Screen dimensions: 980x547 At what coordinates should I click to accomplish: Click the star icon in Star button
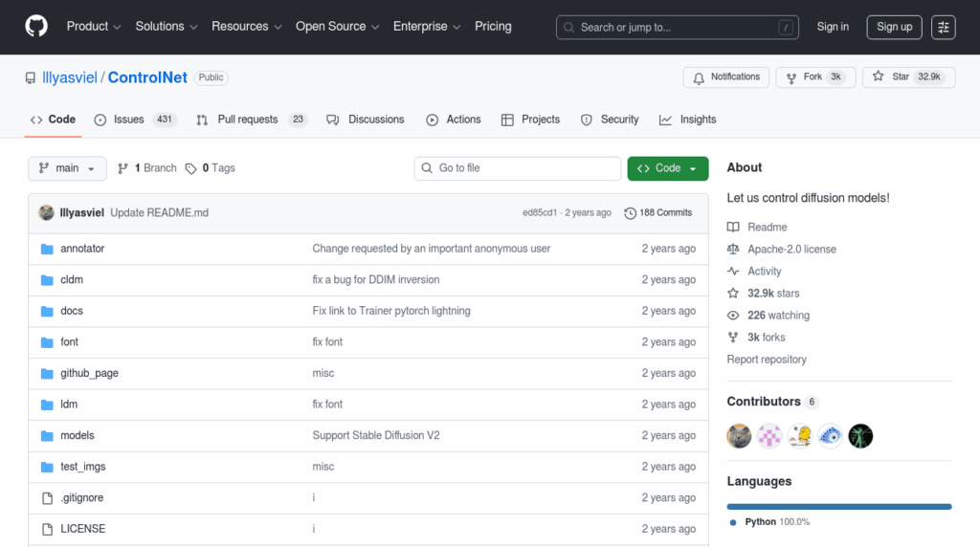tap(879, 77)
